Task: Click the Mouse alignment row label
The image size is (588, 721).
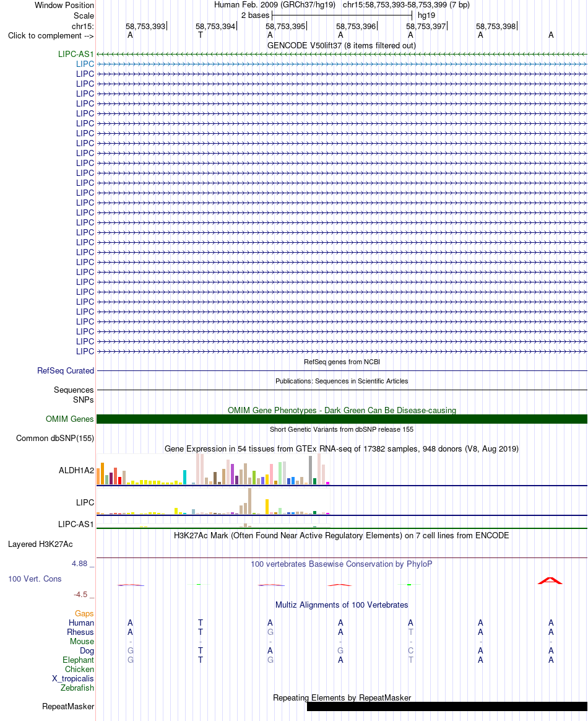Action: (x=82, y=642)
